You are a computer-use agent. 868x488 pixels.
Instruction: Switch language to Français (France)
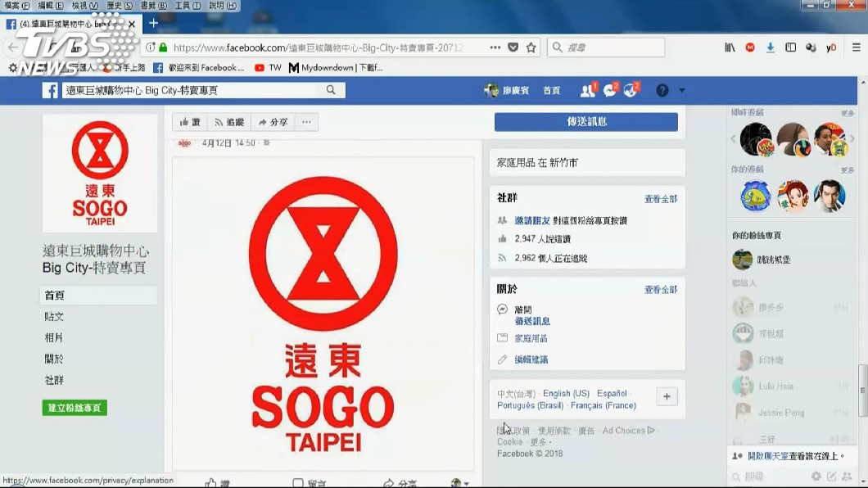[x=604, y=405]
